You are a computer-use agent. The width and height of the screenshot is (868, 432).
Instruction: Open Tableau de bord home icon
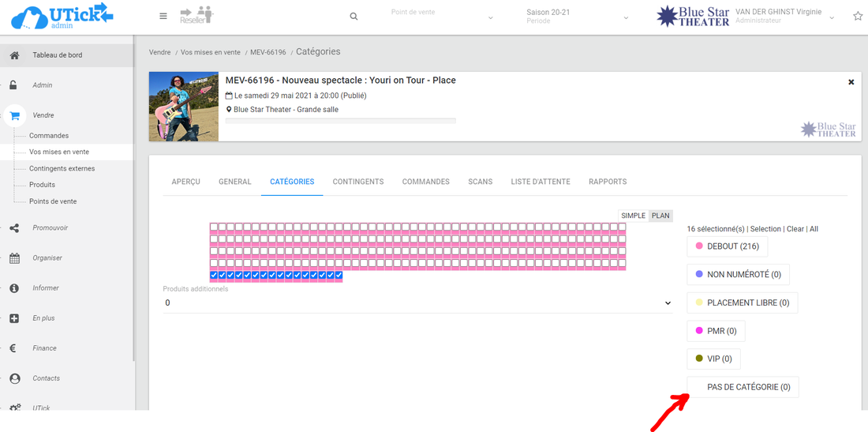[14, 55]
